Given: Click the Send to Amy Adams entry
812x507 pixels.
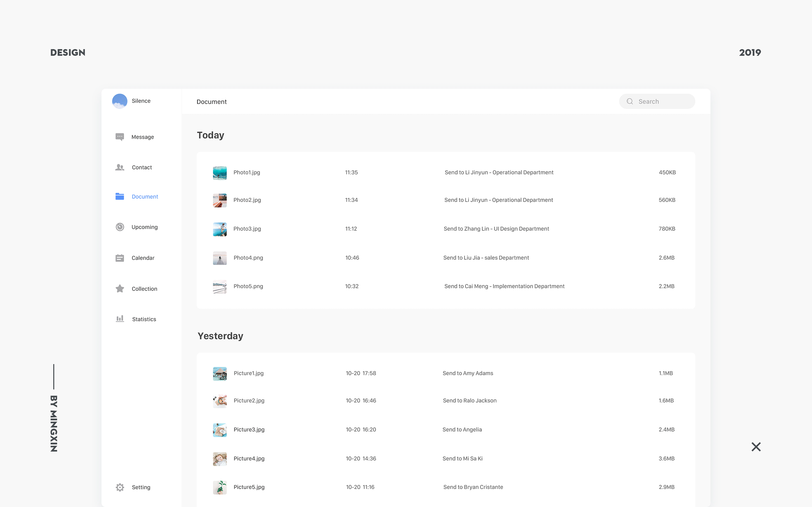Looking at the screenshot, I should [x=468, y=373].
